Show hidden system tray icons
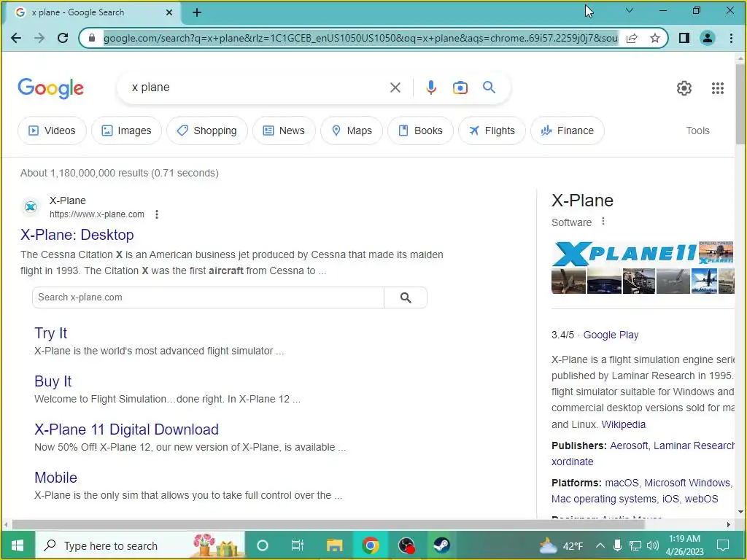Image resolution: width=747 pixels, height=560 pixels. [x=600, y=545]
